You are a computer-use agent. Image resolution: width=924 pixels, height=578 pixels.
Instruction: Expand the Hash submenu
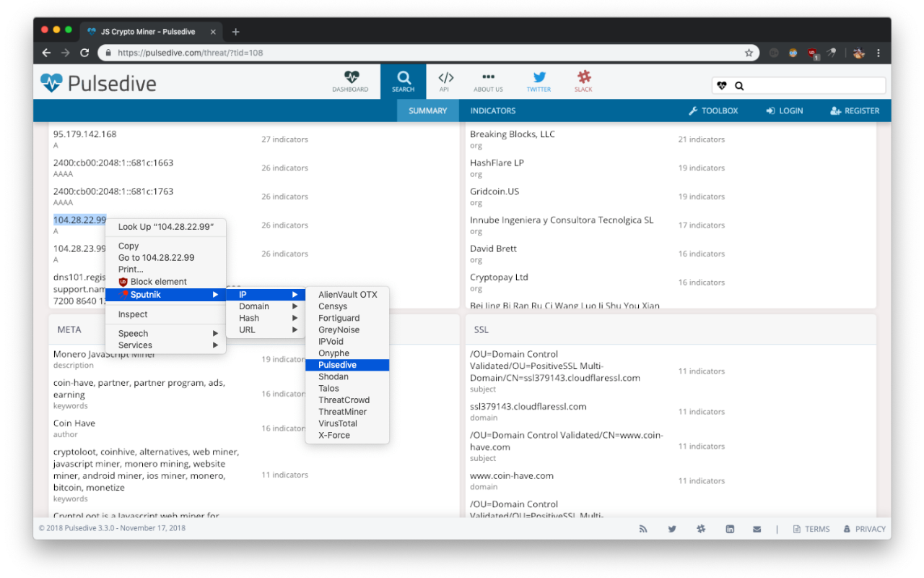point(266,318)
